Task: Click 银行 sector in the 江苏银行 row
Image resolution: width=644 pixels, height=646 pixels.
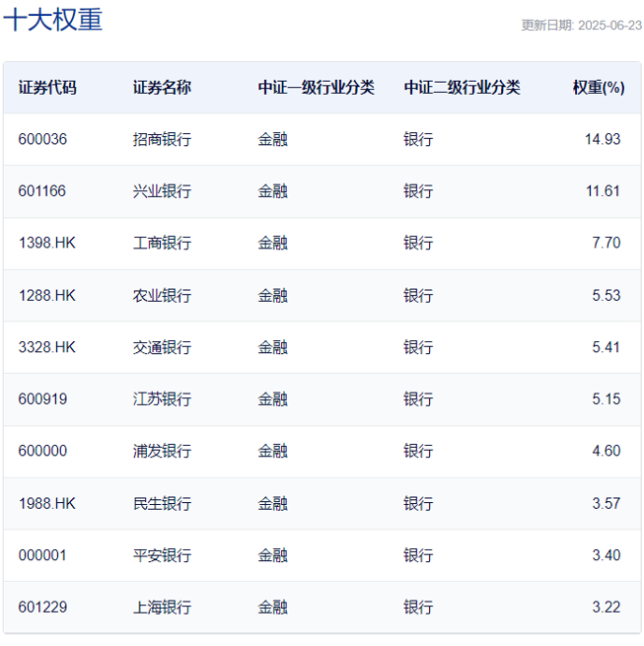Action: (418, 399)
